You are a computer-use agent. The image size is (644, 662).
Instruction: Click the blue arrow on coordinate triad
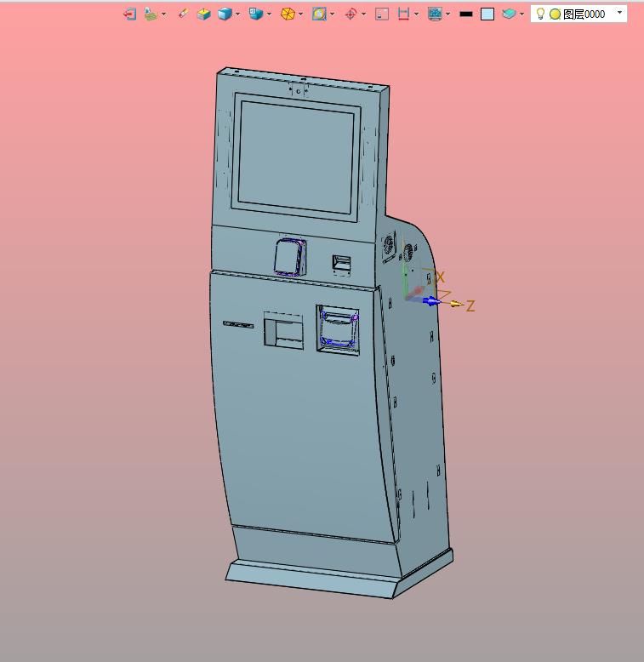(430, 301)
